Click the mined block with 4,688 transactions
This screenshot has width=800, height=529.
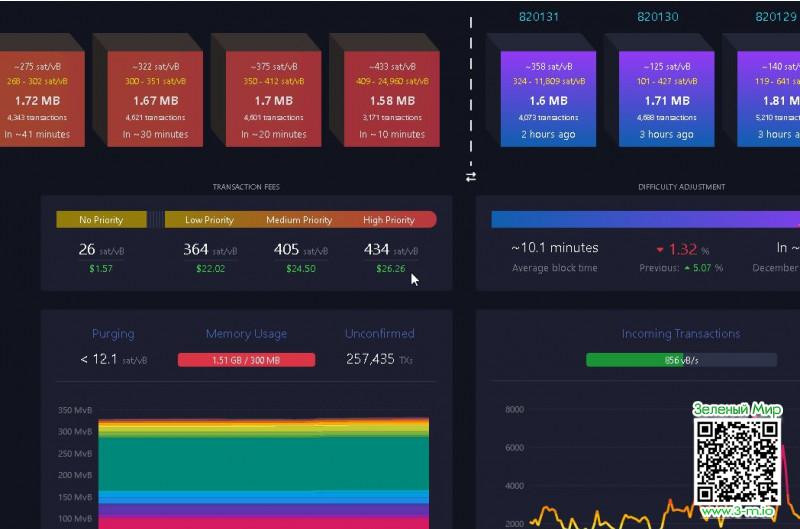pyautogui.click(x=667, y=99)
